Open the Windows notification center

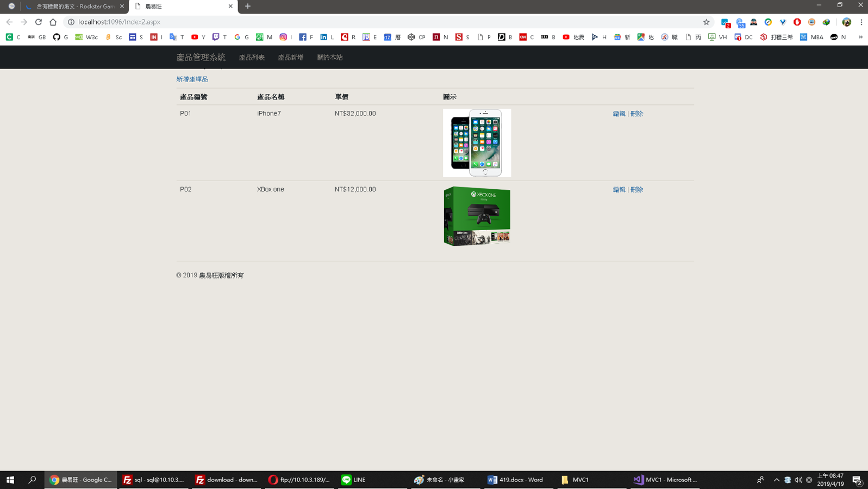coord(857,480)
